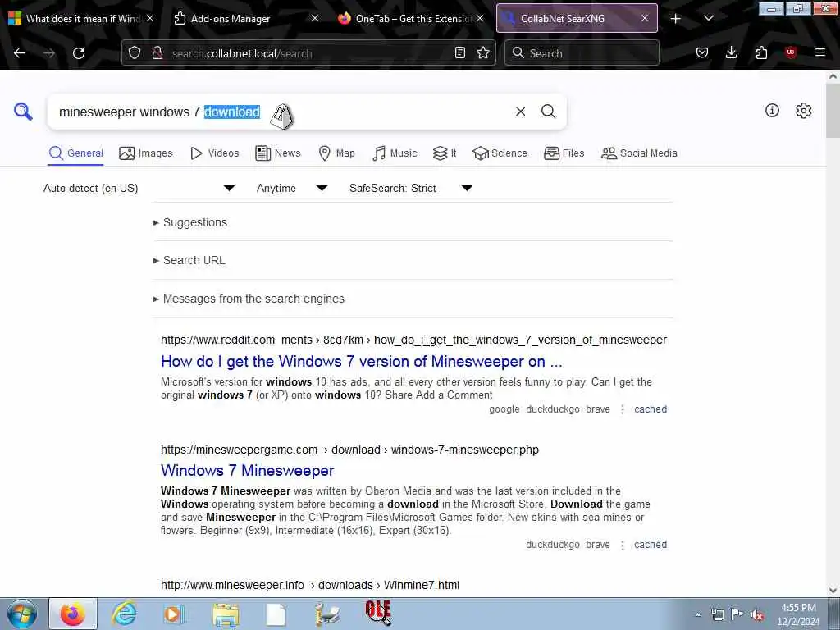Select the News search category
840x630 pixels.
(x=277, y=153)
